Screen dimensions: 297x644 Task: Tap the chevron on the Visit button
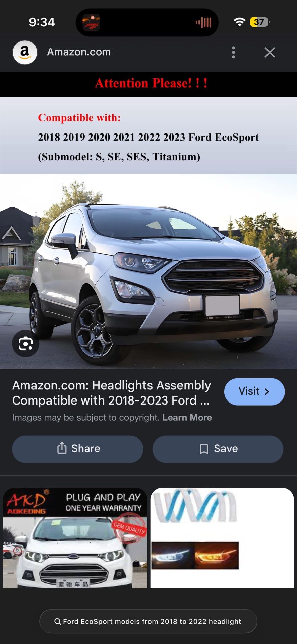point(267,391)
